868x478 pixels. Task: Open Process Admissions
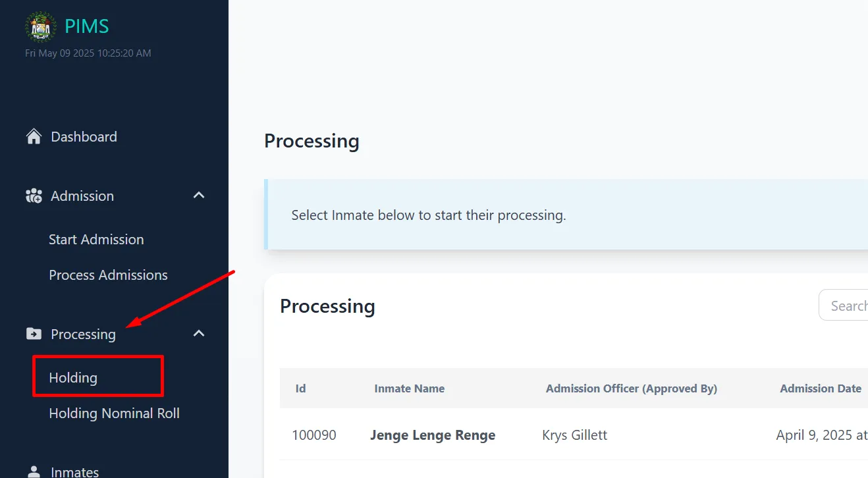(108, 275)
